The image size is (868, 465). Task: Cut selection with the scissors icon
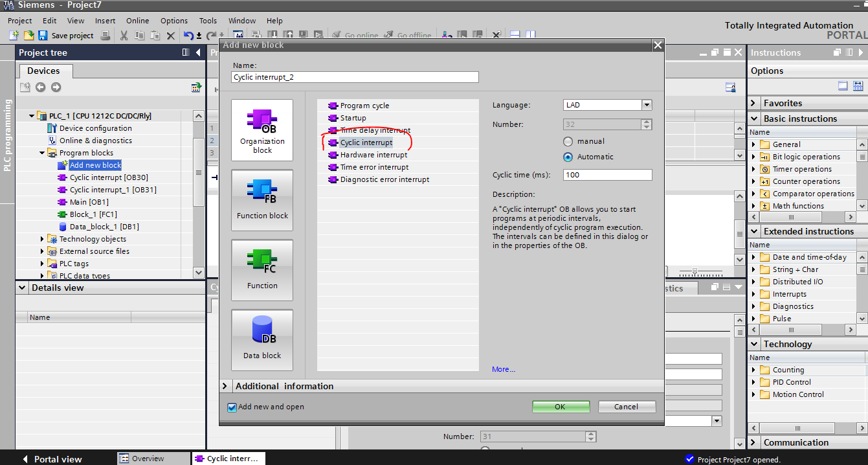coord(124,36)
